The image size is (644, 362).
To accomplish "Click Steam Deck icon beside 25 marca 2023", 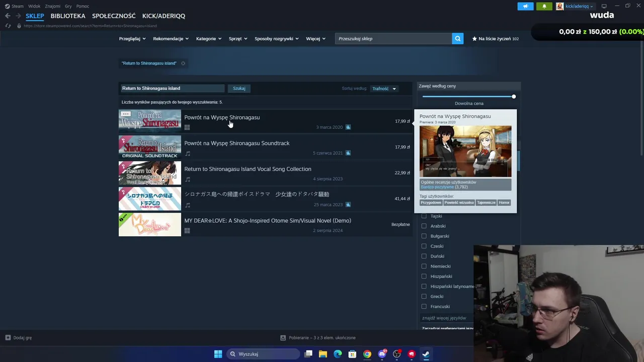I will pos(348,205).
